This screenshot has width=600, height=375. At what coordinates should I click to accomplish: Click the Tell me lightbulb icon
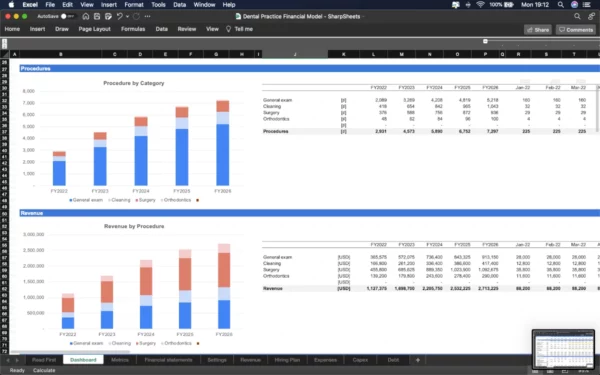(228, 29)
